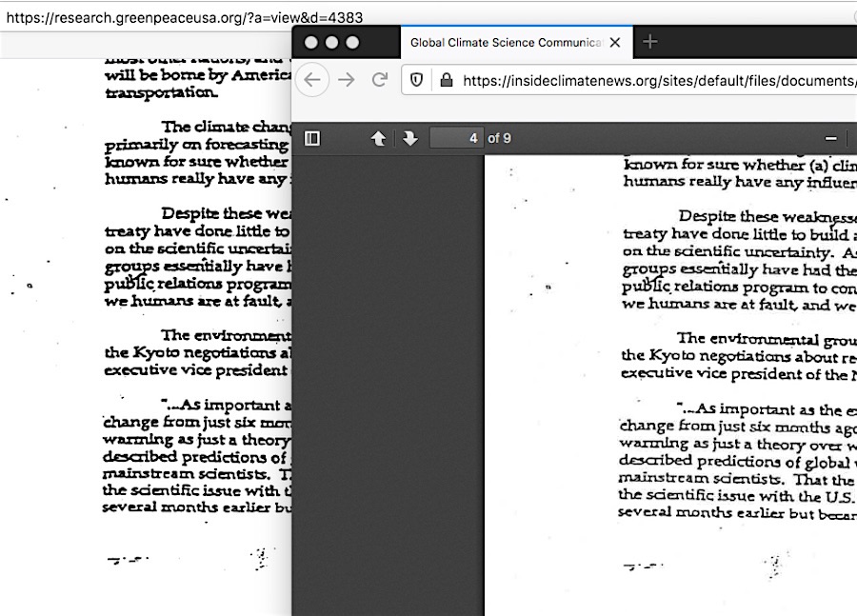Open a new browser tab
The width and height of the screenshot is (857, 616).
tap(649, 42)
